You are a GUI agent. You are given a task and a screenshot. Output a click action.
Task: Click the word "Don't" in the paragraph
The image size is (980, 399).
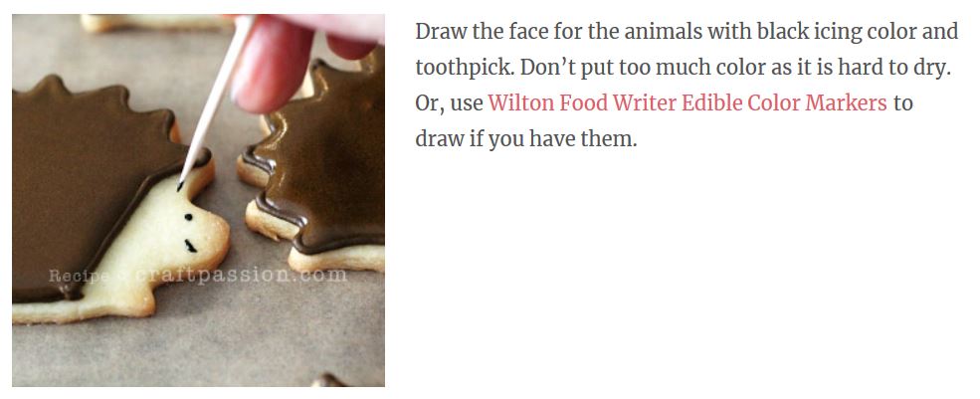[547, 67]
